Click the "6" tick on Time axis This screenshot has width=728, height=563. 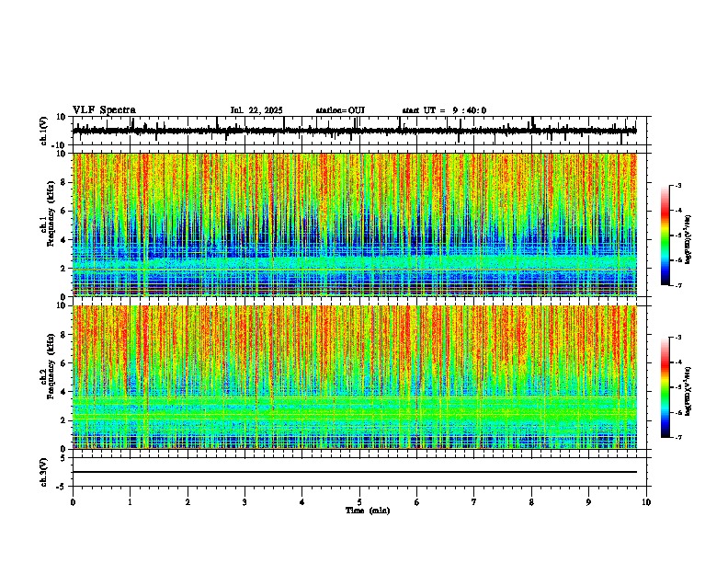point(417,502)
